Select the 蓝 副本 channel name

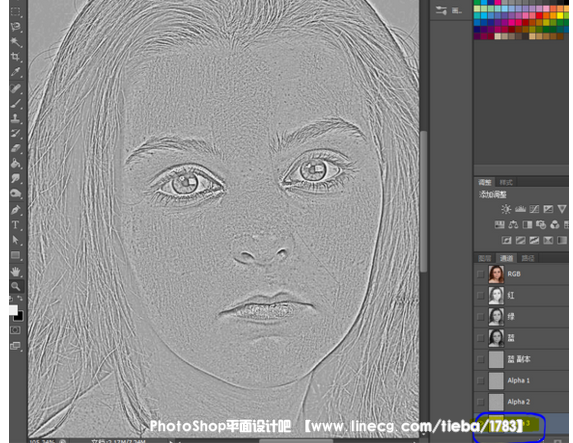(519, 359)
